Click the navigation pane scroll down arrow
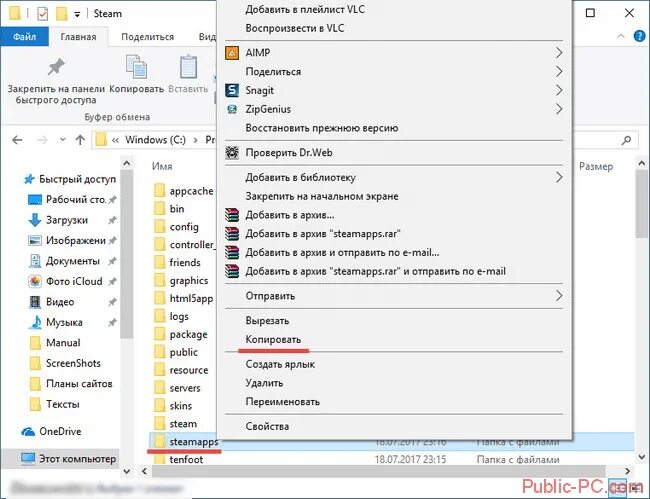 coord(127,471)
